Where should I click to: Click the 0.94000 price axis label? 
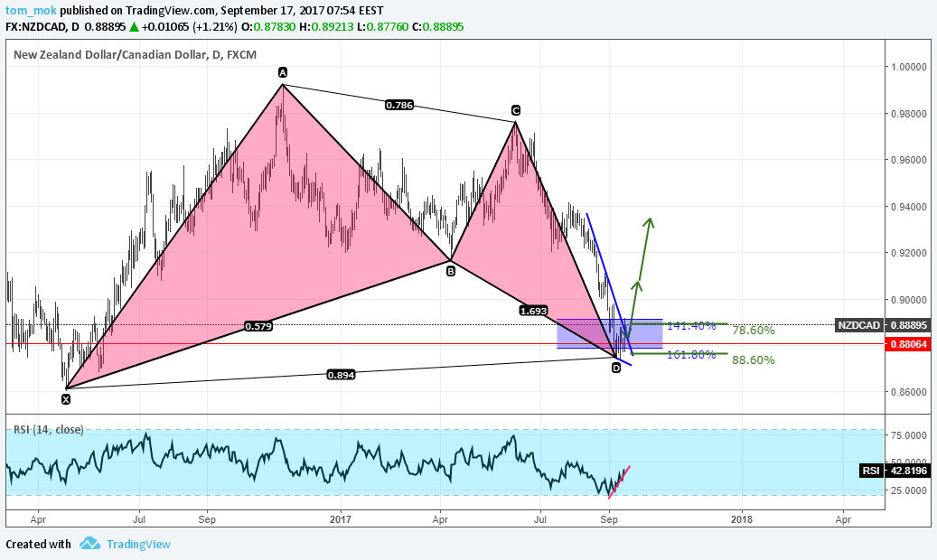point(909,207)
